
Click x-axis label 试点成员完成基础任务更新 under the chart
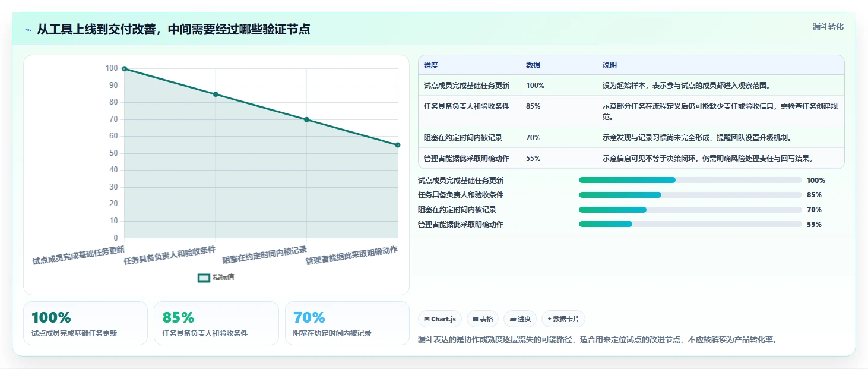(78, 256)
